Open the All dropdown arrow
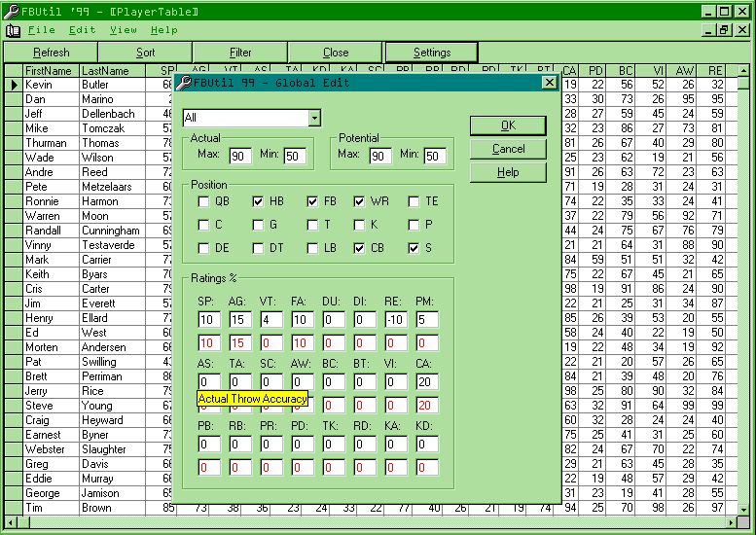The image size is (756, 535). click(314, 118)
